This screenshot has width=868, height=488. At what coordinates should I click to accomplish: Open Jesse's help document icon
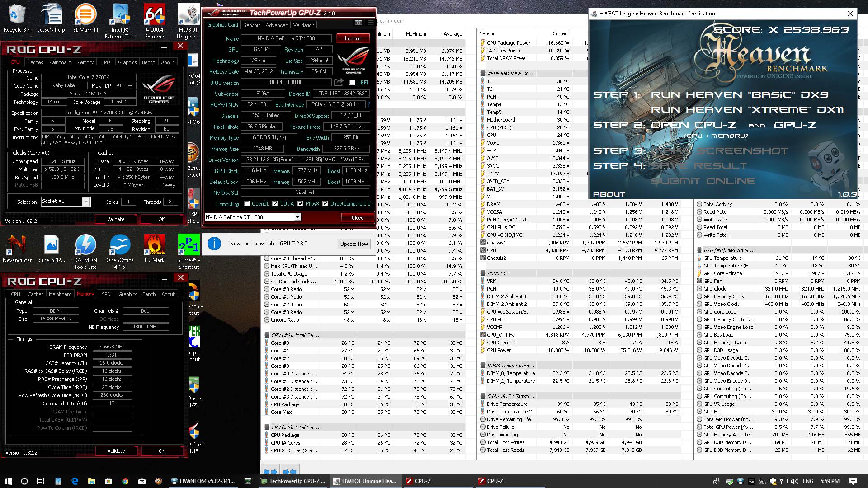pos(51,19)
